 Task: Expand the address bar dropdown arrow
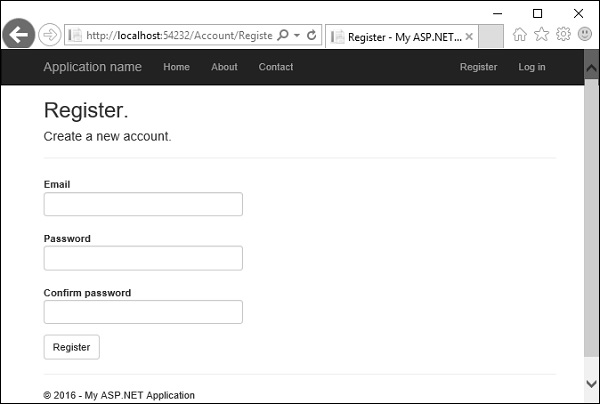297,35
